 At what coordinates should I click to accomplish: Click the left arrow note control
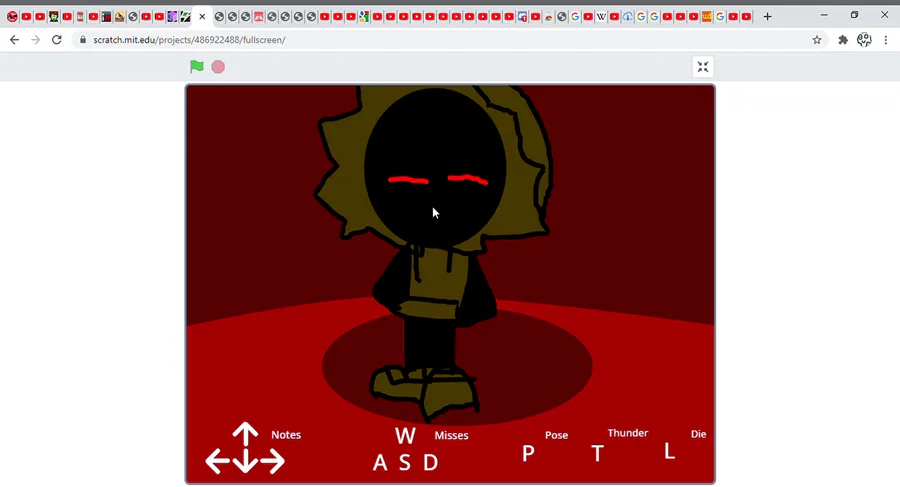coord(218,461)
